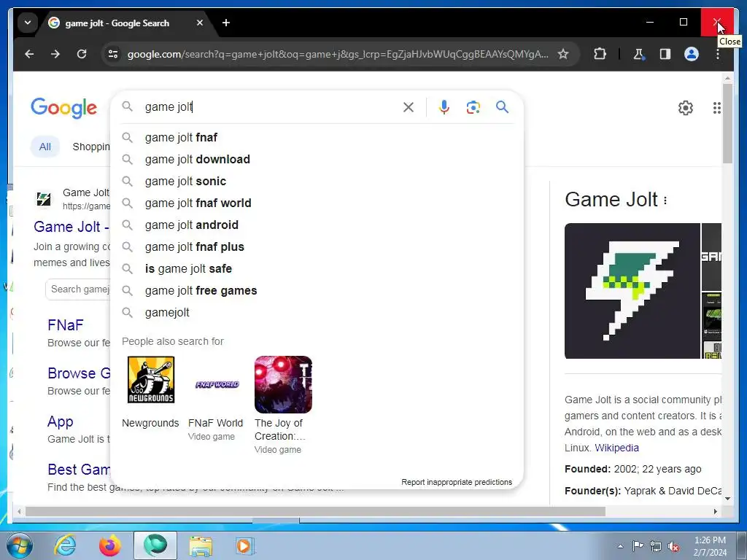Launch Firefox from taskbar

(x=110, y=545)
